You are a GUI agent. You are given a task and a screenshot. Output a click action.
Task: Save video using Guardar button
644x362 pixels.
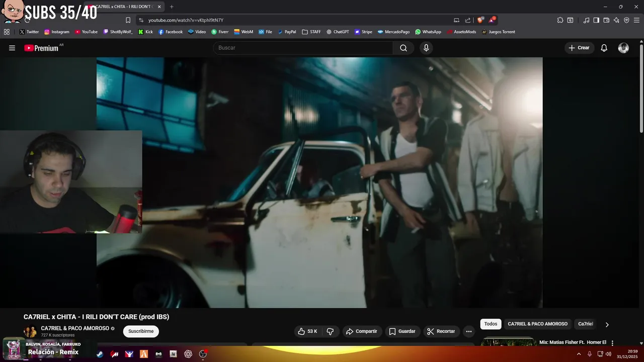point(402,331)
